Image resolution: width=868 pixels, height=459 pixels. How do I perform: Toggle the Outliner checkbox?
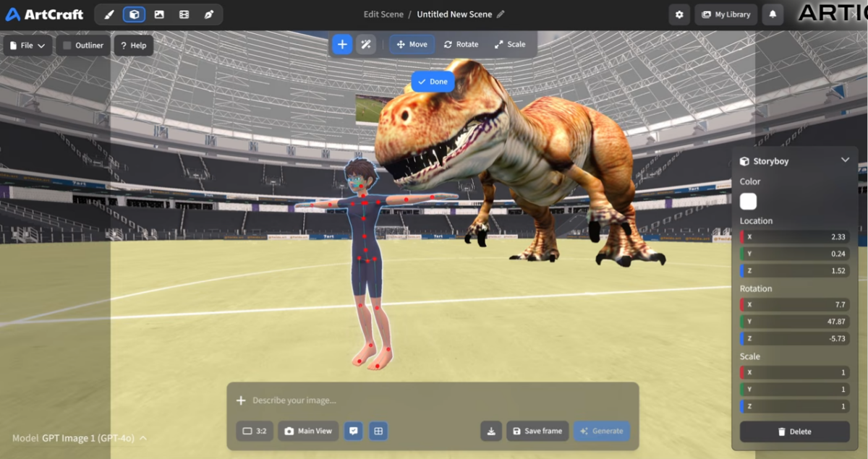(67, 46)
